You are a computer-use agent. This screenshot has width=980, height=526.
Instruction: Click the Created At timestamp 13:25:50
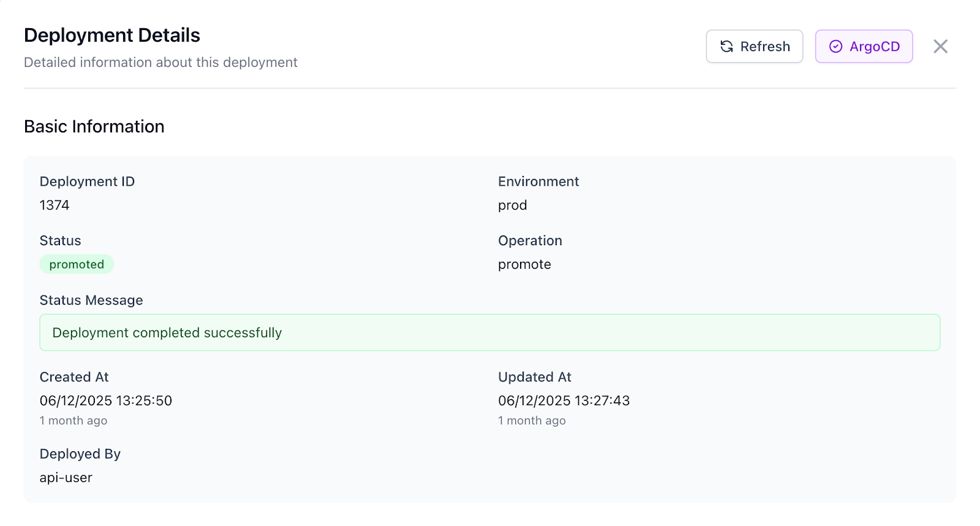105,401
